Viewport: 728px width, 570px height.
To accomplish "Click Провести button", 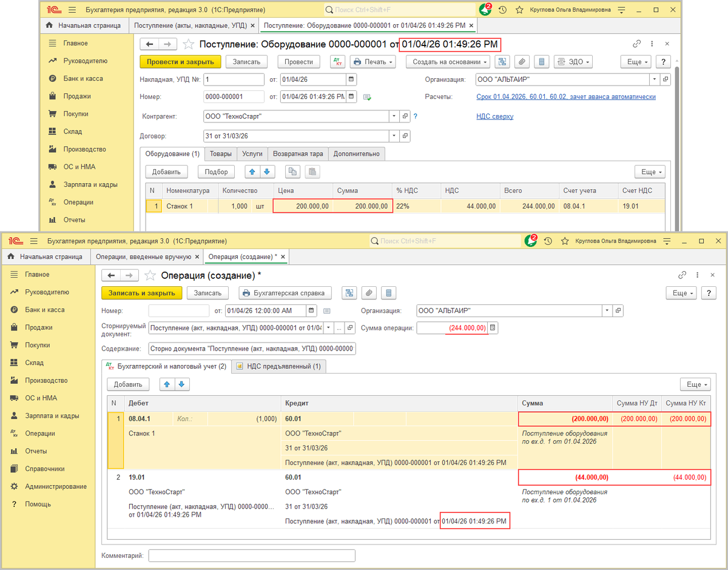I will click(x=298, y=62).
